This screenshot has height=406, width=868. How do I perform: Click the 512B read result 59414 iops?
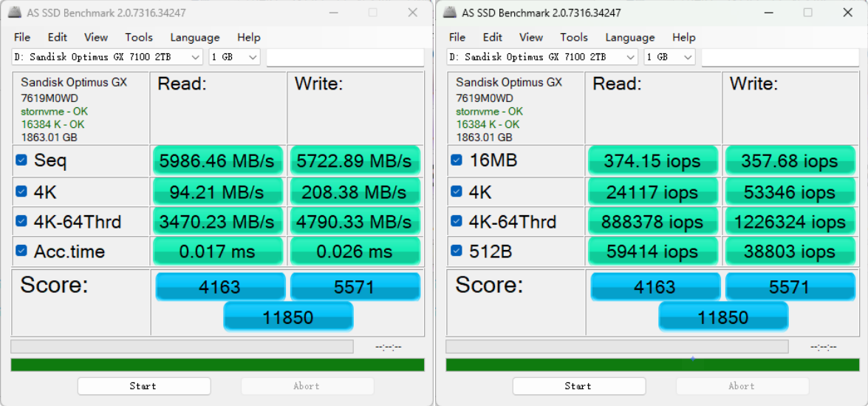tap(652, 251)
